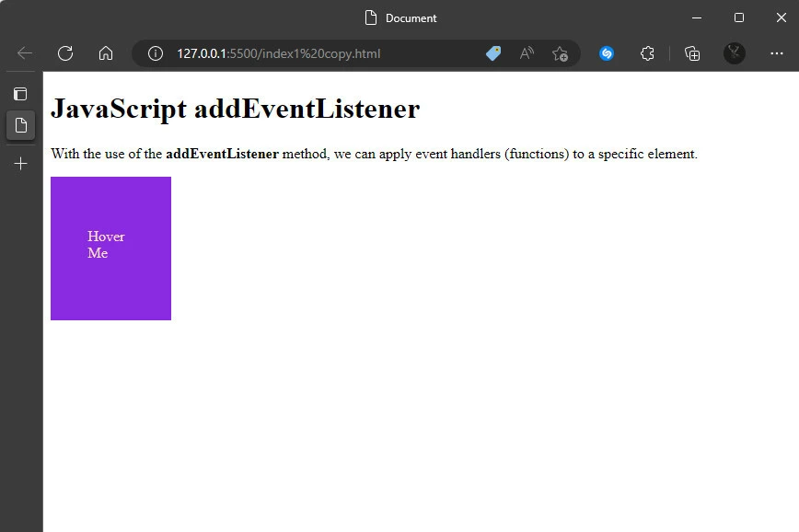Open Collections in the toolbar
Screen dimensions: 799x532
[x=691, y=53]
